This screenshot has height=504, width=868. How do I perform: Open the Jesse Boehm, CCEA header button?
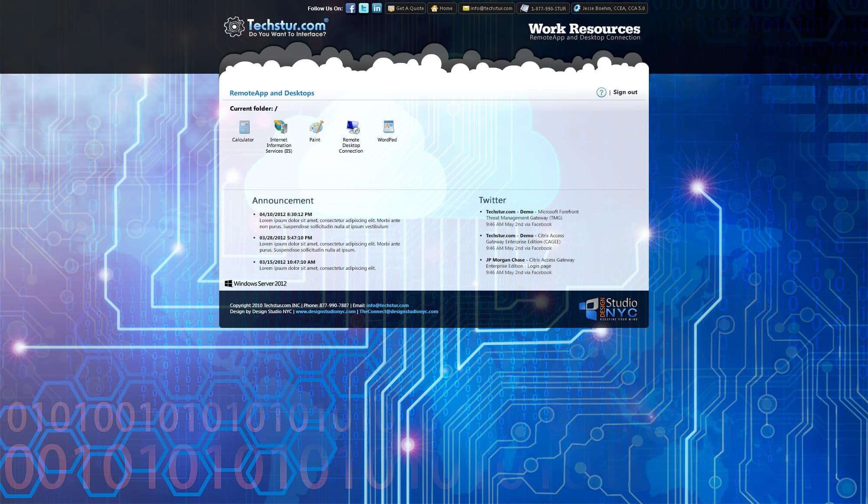pyautogui.click(x=609, y=8)
